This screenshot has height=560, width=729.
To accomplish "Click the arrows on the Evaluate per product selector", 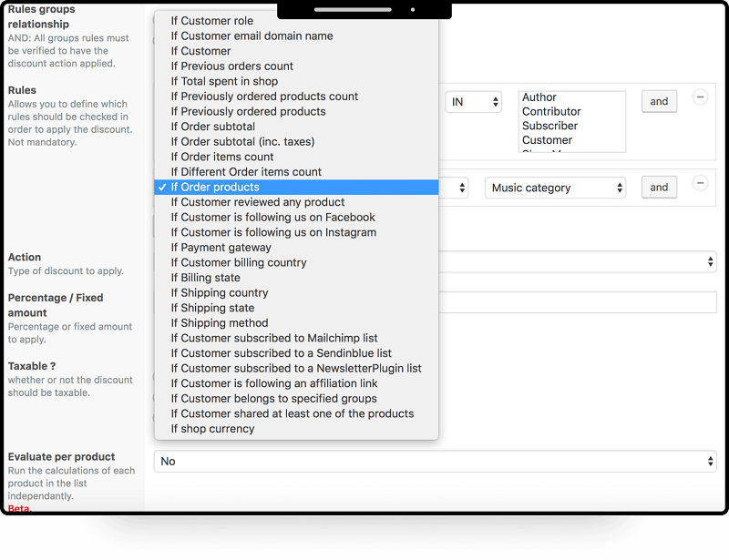I will (709, 461).
